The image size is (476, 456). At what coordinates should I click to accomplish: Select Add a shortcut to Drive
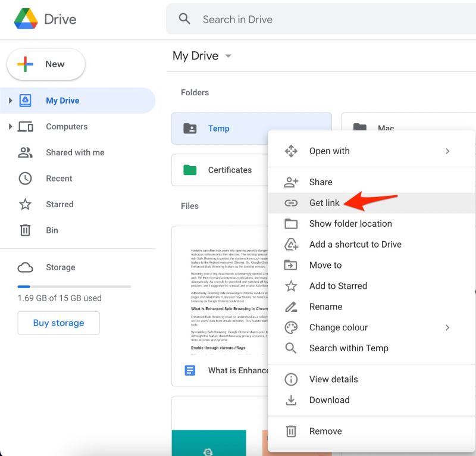tap(355, 244)
